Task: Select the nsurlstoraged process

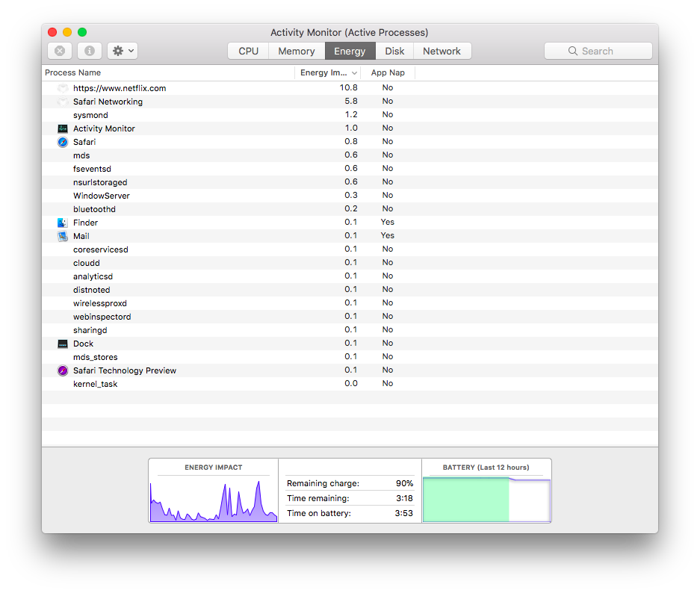Action: click(x=100, y=182)
